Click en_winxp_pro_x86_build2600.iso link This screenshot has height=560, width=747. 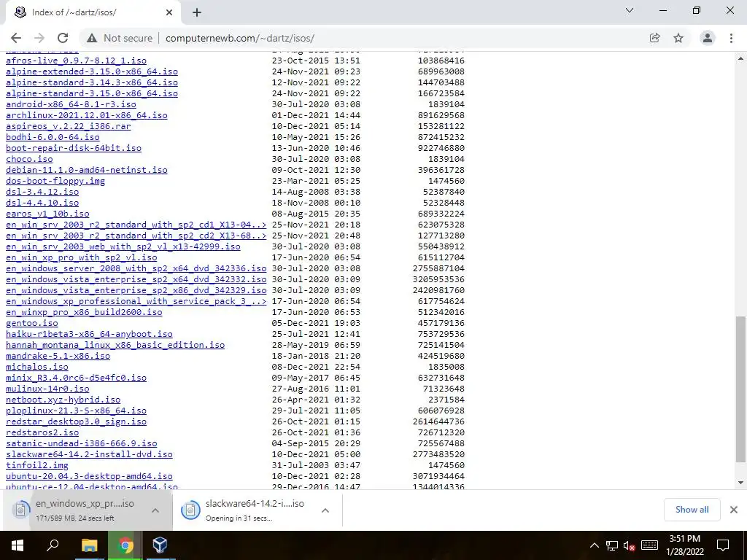click(84, 312)
